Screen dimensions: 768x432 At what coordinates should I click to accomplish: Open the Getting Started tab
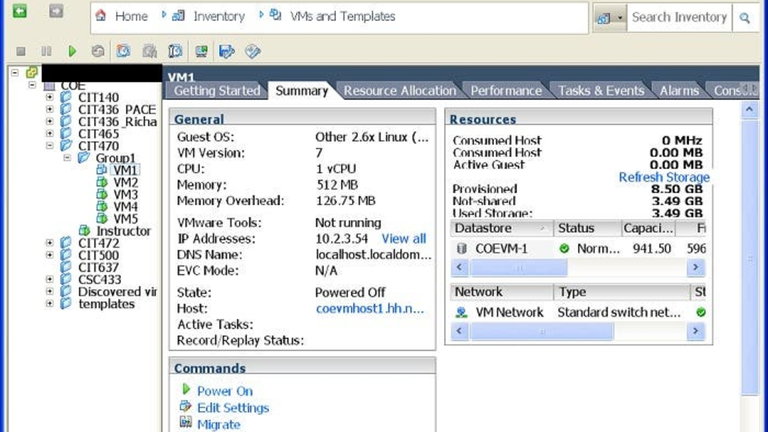[x=217, y=91]
